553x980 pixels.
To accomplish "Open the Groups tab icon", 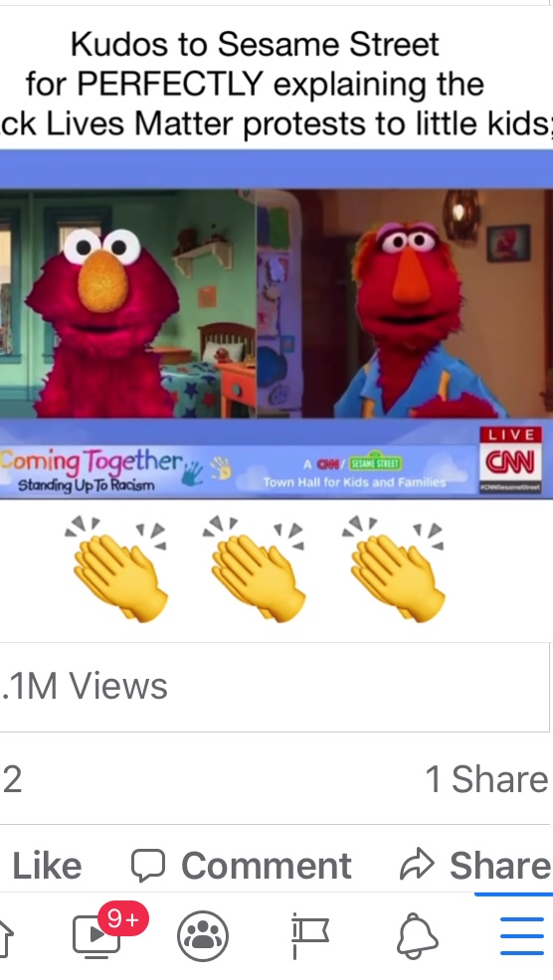I will point(203,936).
